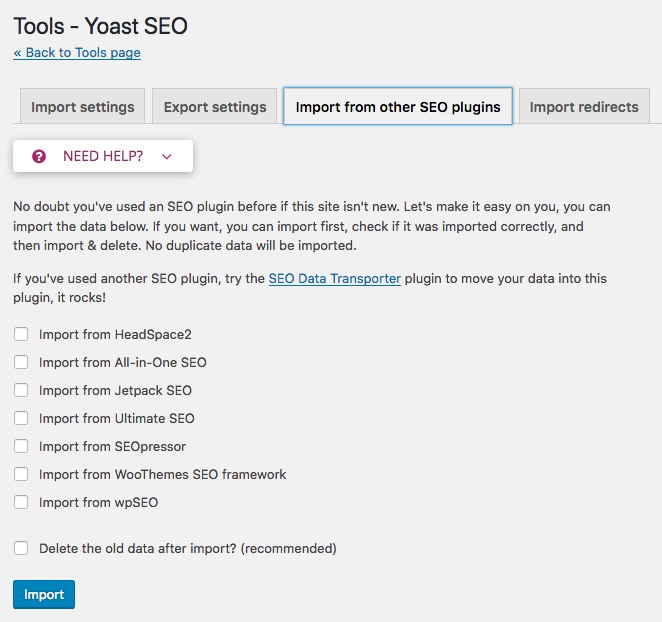The height and width of the screenshot is (622, 662).
Task: Tick Import from wpSEO checkbox
Action: 21,502
